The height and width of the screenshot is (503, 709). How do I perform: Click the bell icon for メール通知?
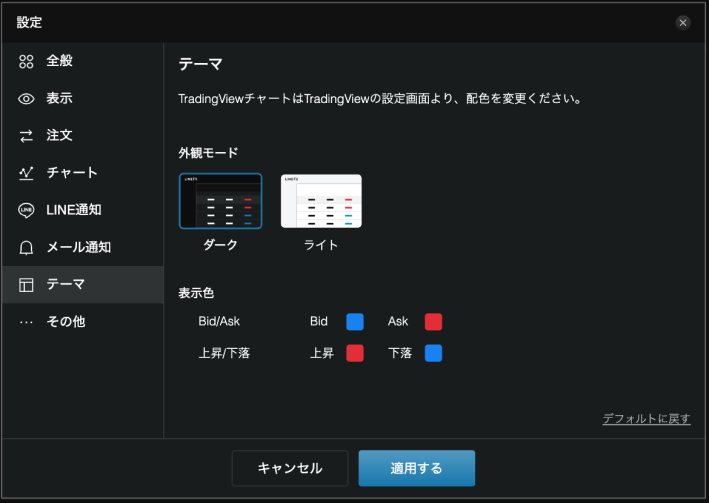click(x=27, y=247)
